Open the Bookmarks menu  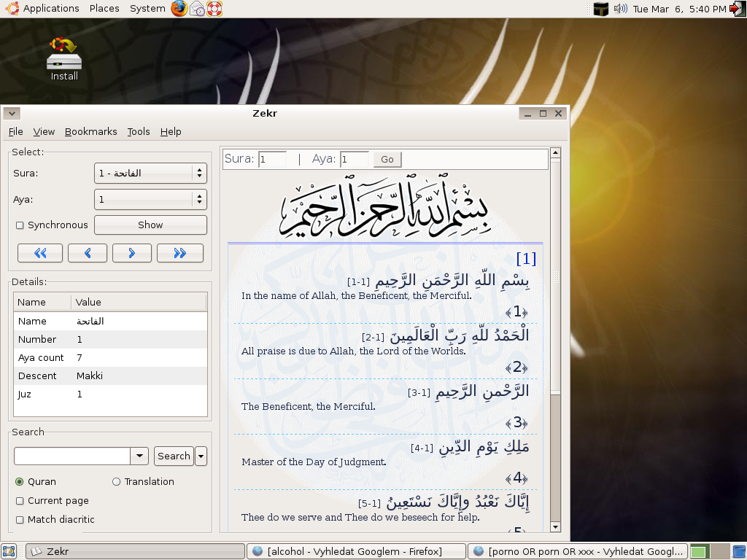91,132
